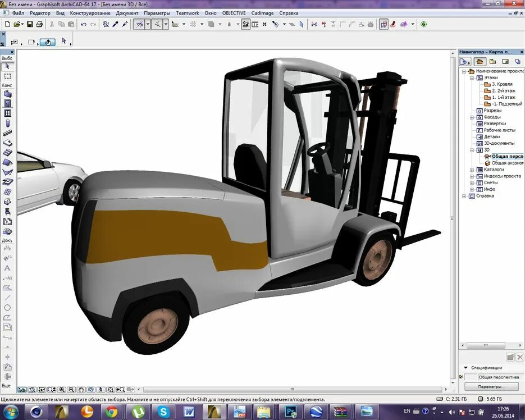
Task: Toggle the snap guides toolbar button
Action: click(x=157, y=24)
